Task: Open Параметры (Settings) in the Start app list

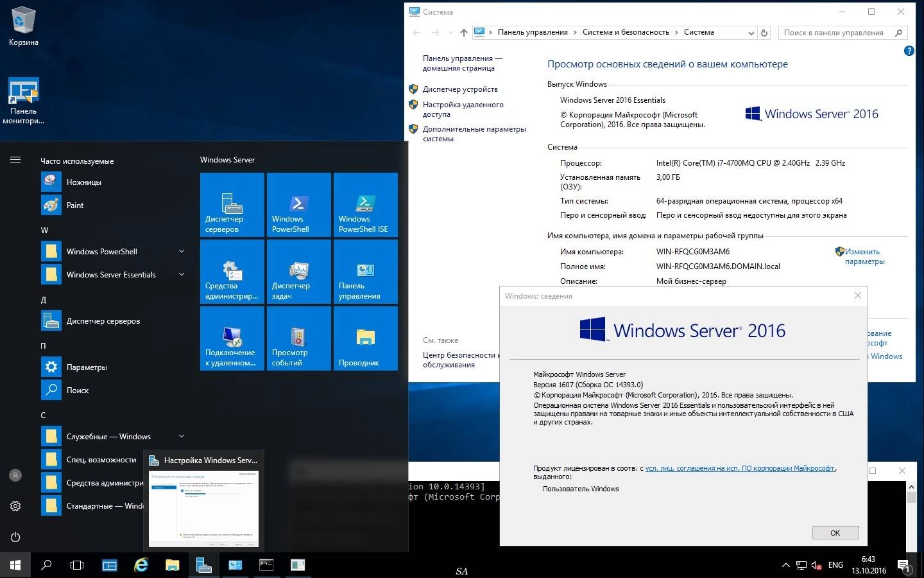Action: (x=114, y=367)
